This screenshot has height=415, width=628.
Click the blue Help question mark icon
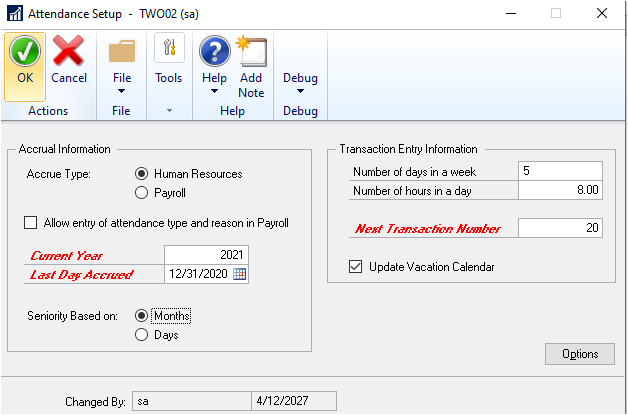215,51
